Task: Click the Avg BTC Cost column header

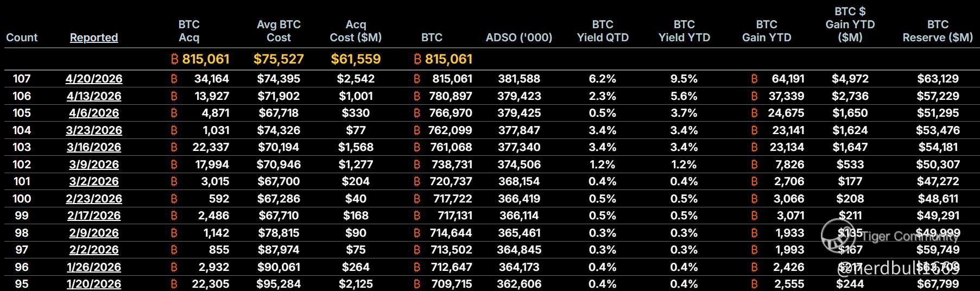Action: (279, 31)
